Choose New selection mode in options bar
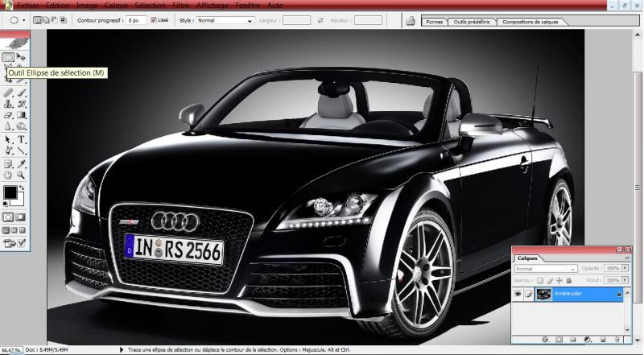Screen dimensions: 644x355 click(x=37, y=19)
